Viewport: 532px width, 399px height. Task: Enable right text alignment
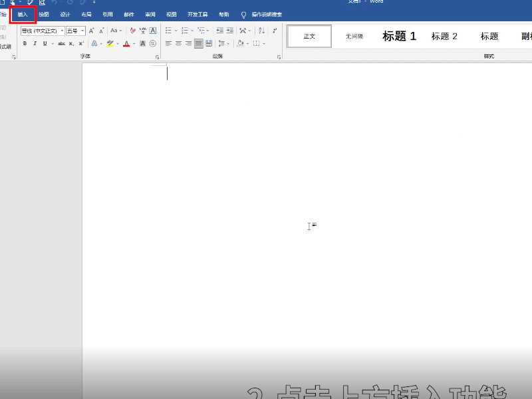(x=188, y=43)
